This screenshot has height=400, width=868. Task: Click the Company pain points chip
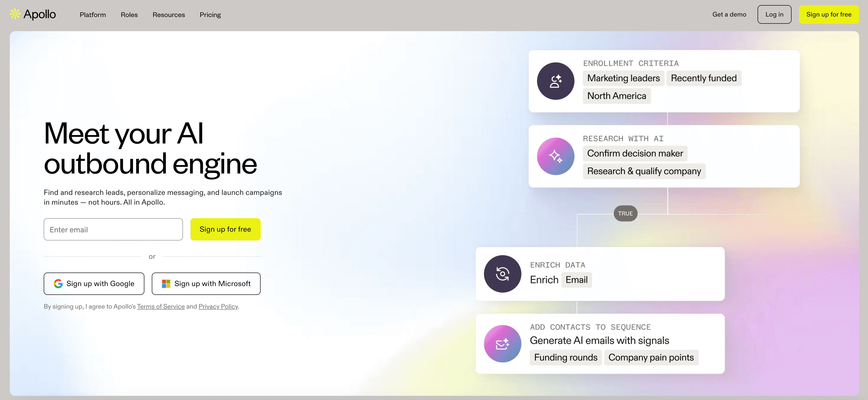coord(651,357)
